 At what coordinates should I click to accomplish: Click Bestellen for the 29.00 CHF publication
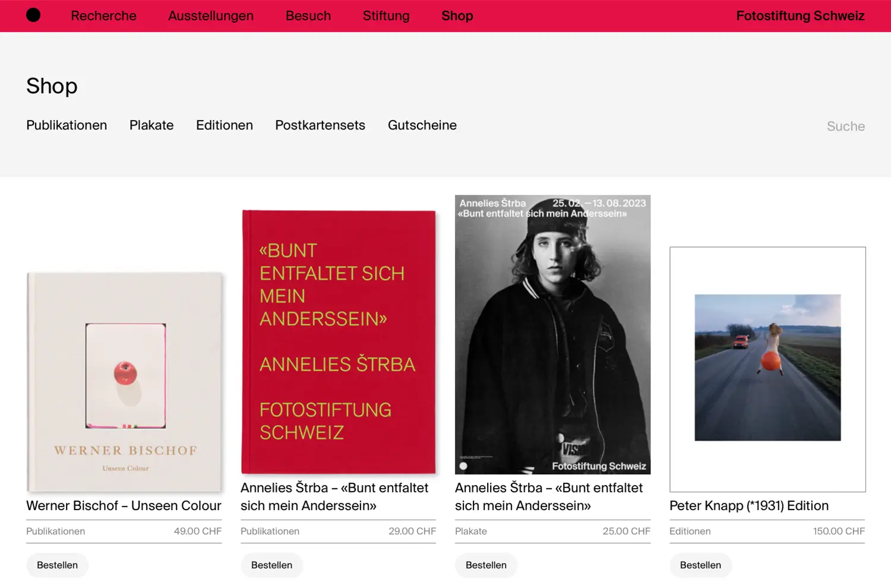pos(271,565)
